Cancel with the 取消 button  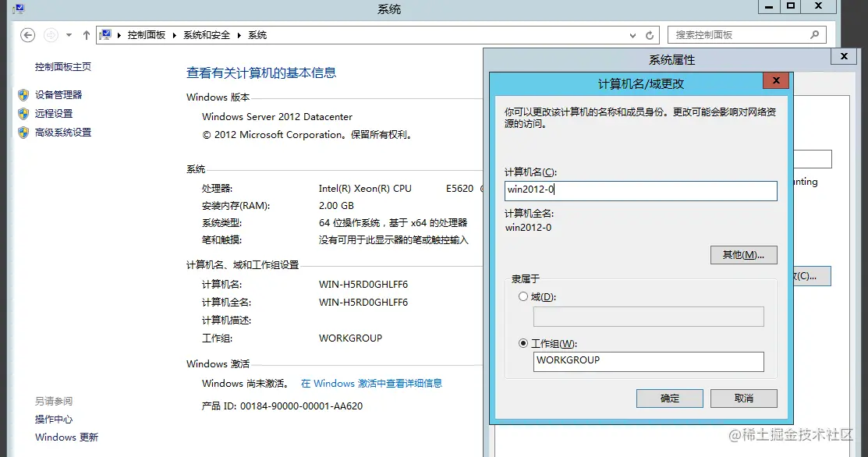(x=743, y=399)
